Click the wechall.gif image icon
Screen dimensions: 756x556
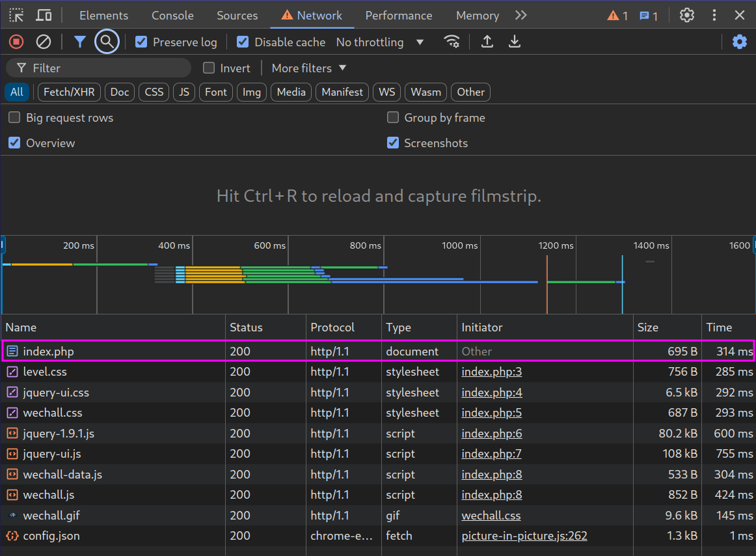(x=12, y=516)
